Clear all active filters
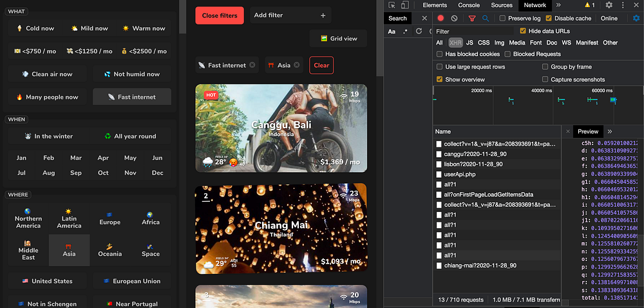The height and width of the screenshot is (308, 644). pyautogui.click(x=321, y=65)
